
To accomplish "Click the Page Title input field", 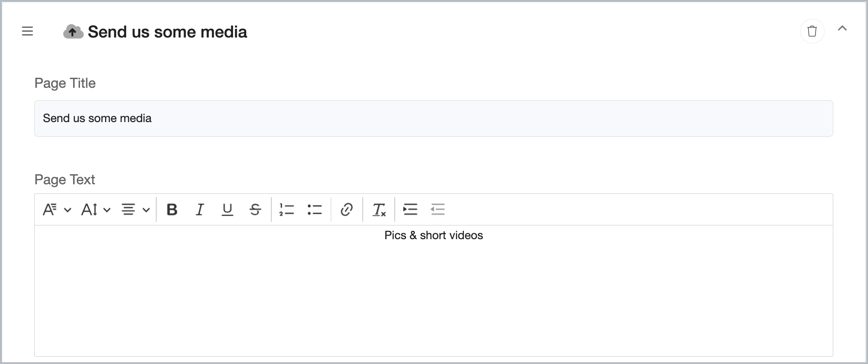I will pyautogui.click(x=433, y=118).
